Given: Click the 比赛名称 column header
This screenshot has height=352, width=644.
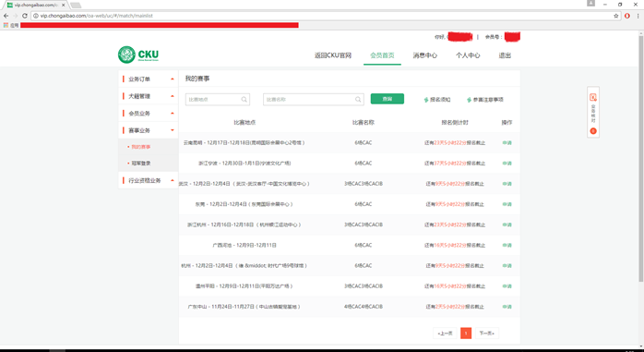Looking at the screenshot, I should coord(364,123).
